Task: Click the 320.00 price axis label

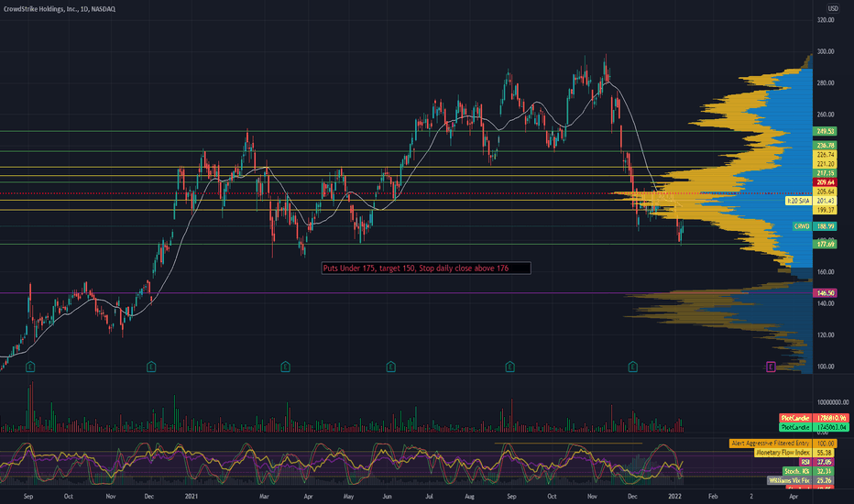Action: coord(826,20)
